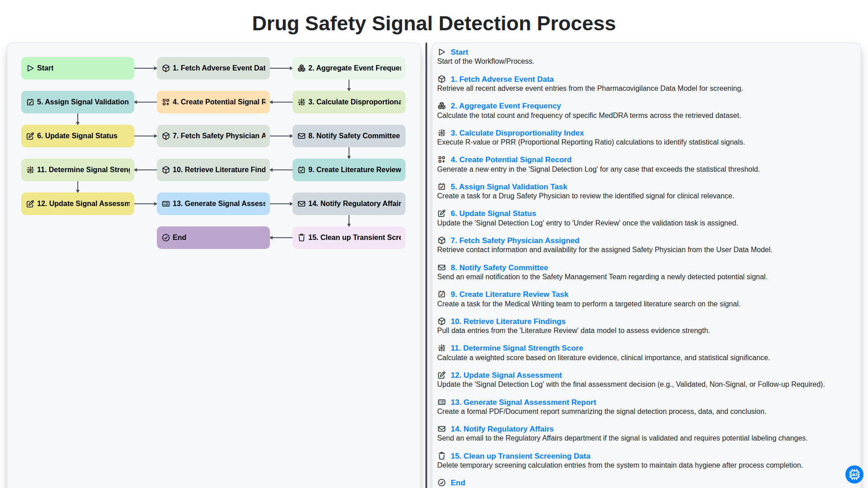Click the checkmark icon beside End link

click(442, 483)
